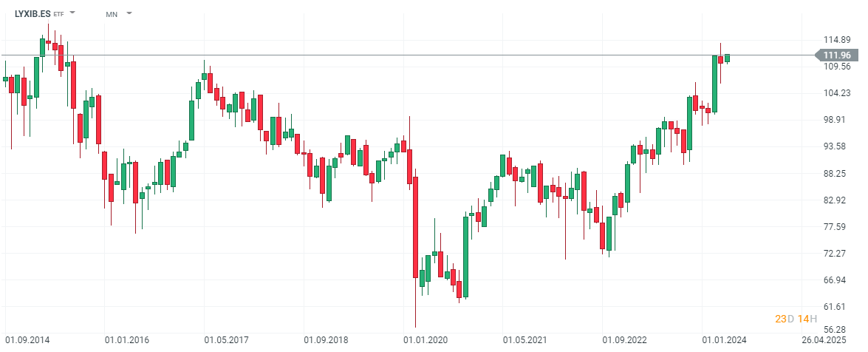Select the 01.01.2016 date on time axis

point(129,340)
